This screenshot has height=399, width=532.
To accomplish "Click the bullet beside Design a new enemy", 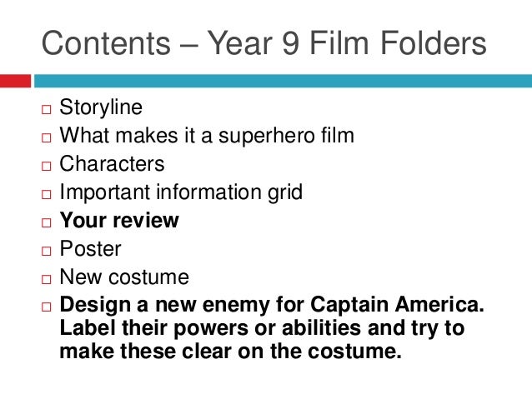I will click(x=47, y=307).
